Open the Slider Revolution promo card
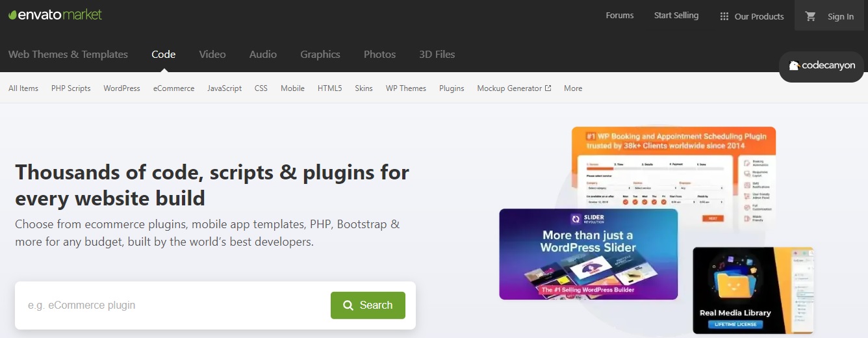The width and height of the screenshot is (868, 338). click(589, 253)
